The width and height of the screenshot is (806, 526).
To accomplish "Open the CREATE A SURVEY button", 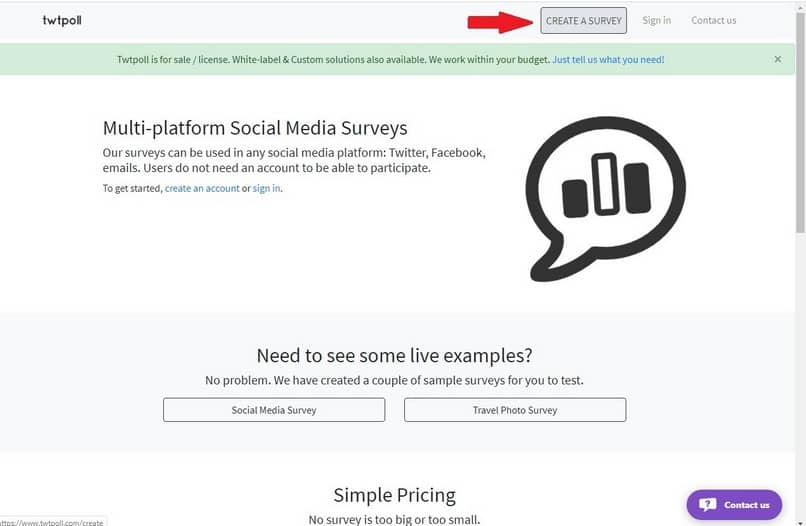I will [x=583, y=21].
